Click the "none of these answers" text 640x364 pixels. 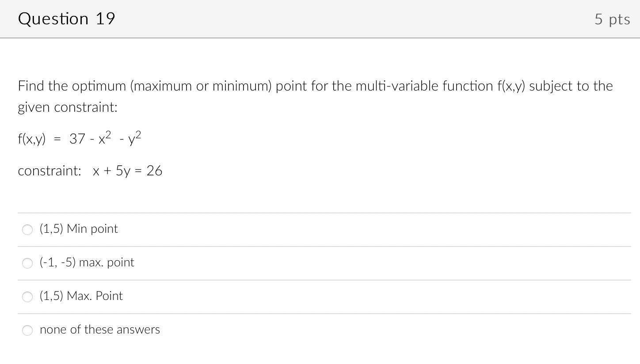tap(99, 329)
